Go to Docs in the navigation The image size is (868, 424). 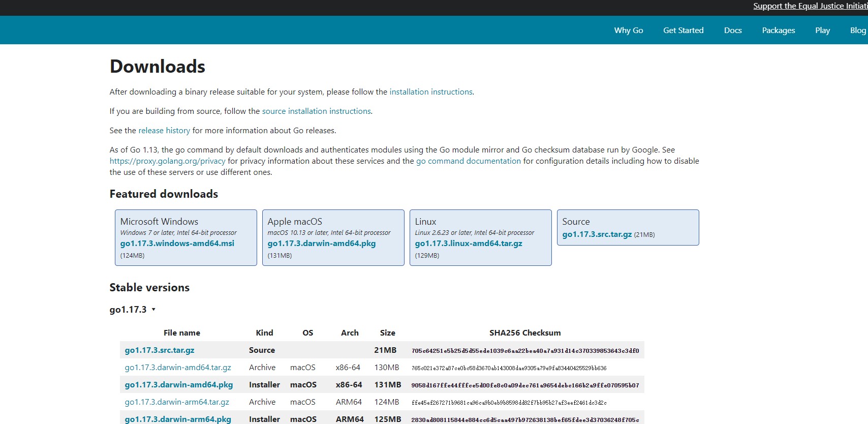(733, 31)
